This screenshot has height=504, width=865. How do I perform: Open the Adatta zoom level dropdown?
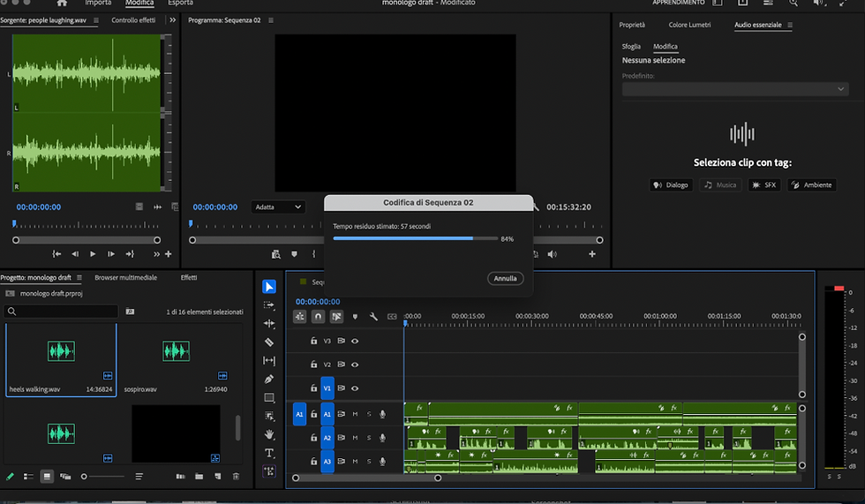(277, 207)
